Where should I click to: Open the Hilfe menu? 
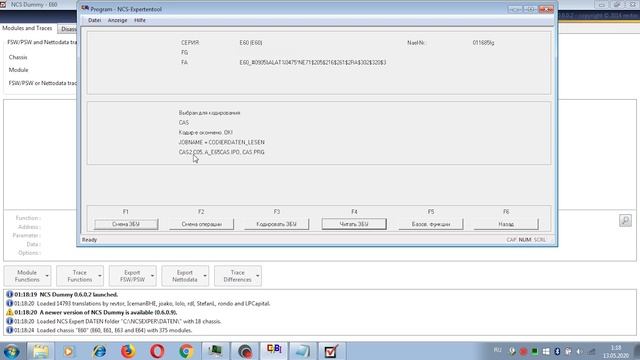[x=140, y=20]
